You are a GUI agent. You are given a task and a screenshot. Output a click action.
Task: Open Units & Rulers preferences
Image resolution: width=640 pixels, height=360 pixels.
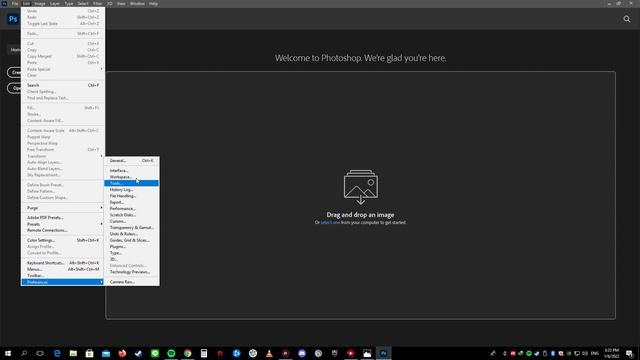(x=131, y=234)
